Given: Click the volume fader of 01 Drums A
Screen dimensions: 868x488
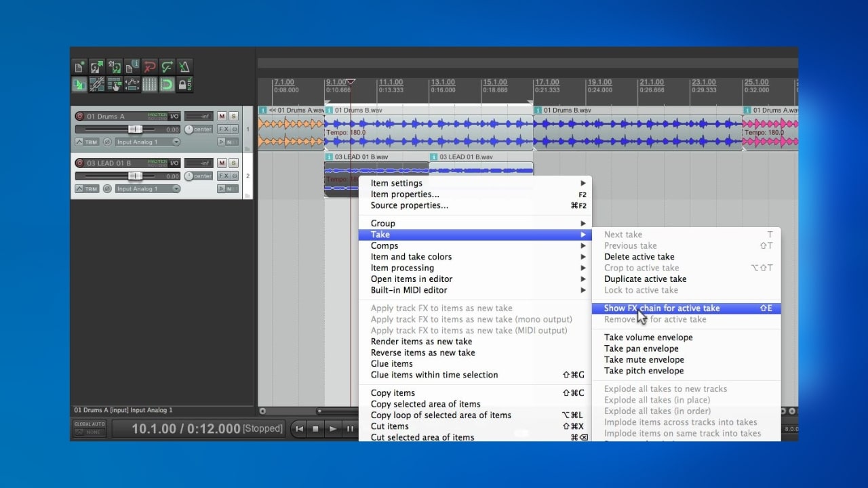Looking at the screenshot, I should pyautogui.click(x=135, y=129).
